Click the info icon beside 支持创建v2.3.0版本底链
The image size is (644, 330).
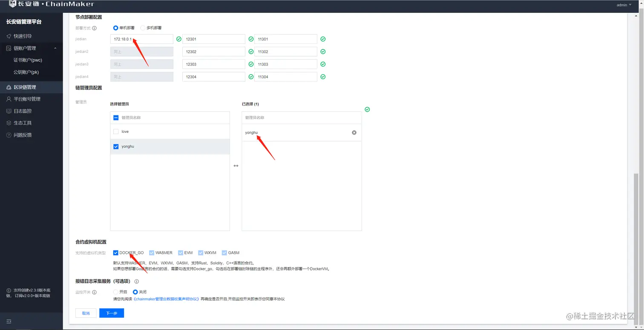[9, 290]
